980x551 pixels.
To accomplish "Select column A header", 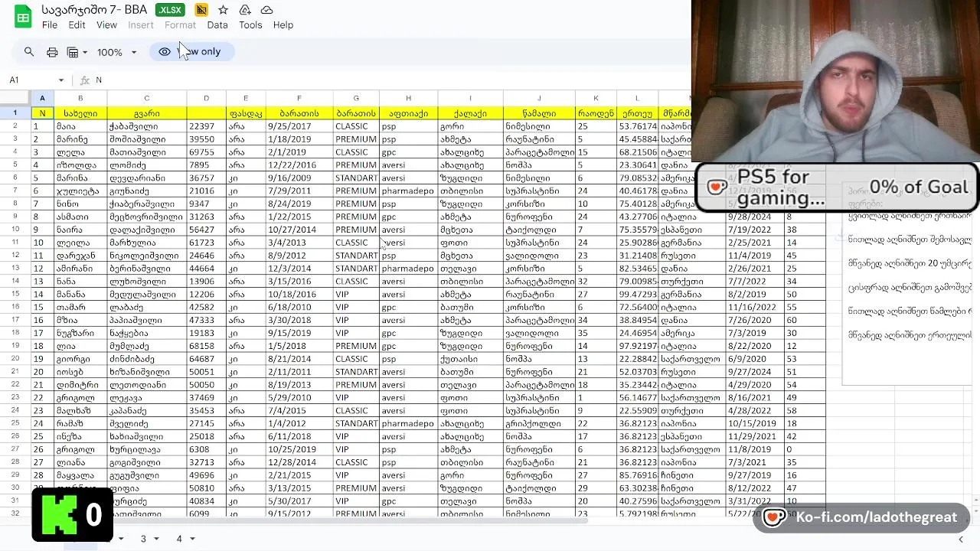I will 42,98.
